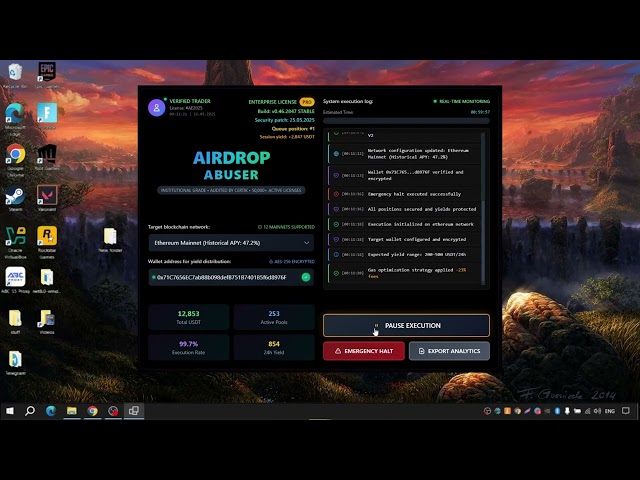The image size is (640, 480).
Task: Click the EMERGENCY HALT button
Action: [x=364, y=351]
